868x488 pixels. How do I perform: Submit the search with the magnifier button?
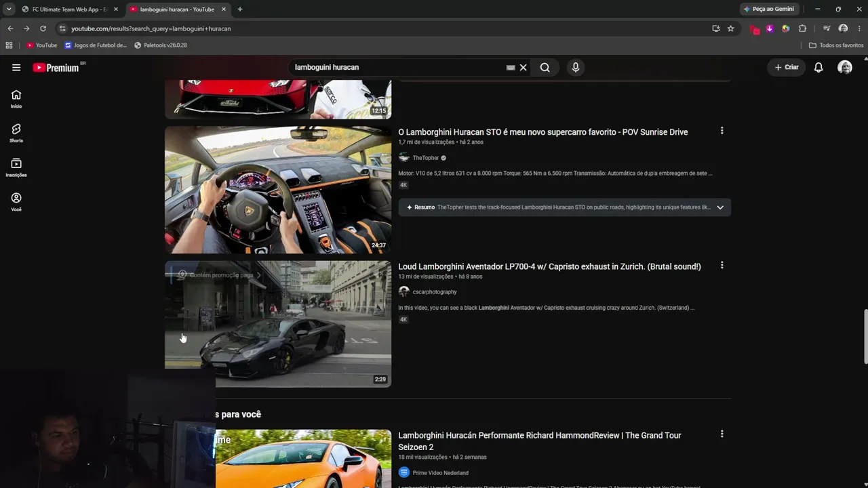point(545,68)
